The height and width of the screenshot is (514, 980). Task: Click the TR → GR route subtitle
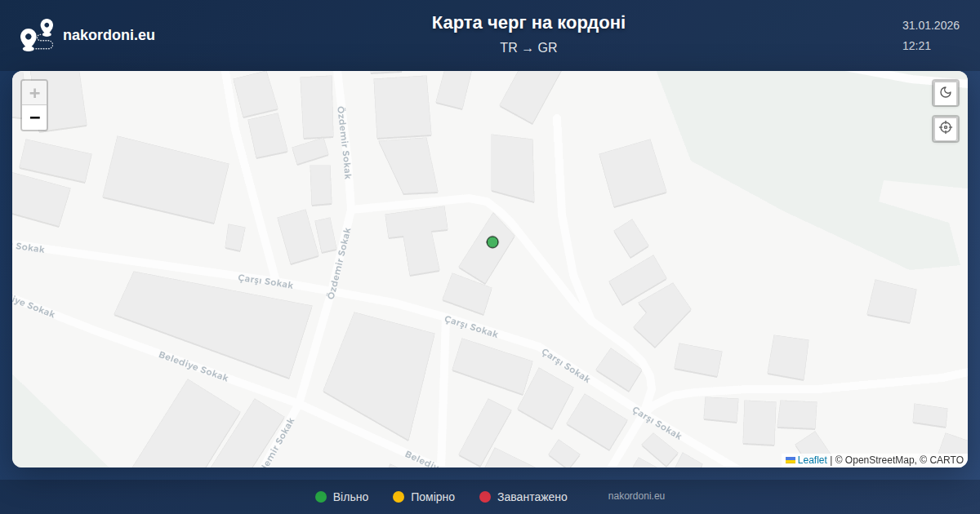[528, 48]
